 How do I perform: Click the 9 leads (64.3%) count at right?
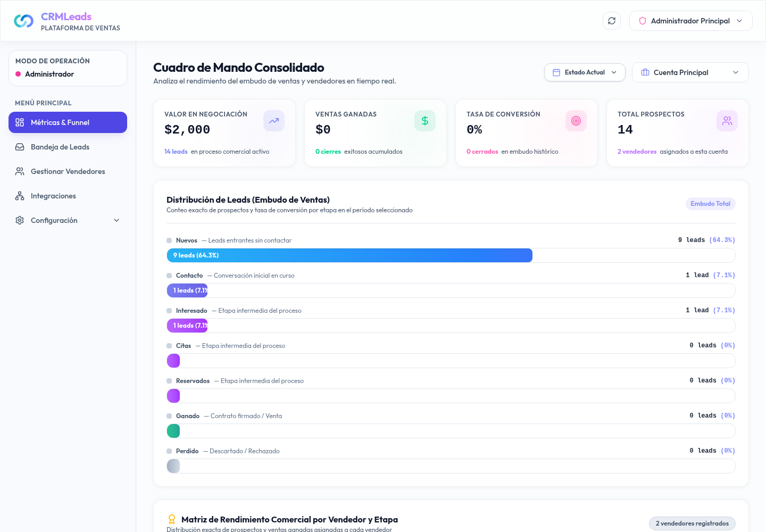coord(706,240)
